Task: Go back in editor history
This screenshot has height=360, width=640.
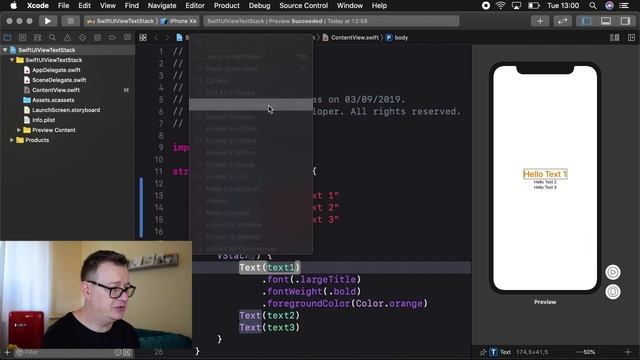Action: tap(156, 38)
